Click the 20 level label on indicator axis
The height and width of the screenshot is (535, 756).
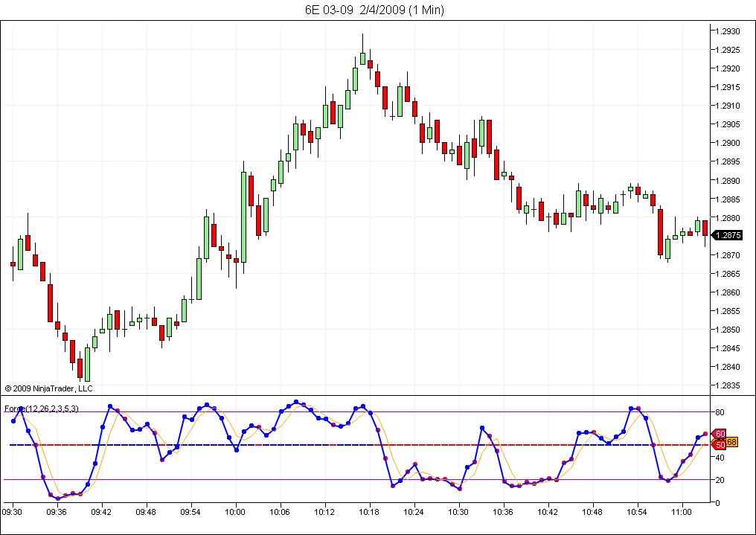[720, 480]
